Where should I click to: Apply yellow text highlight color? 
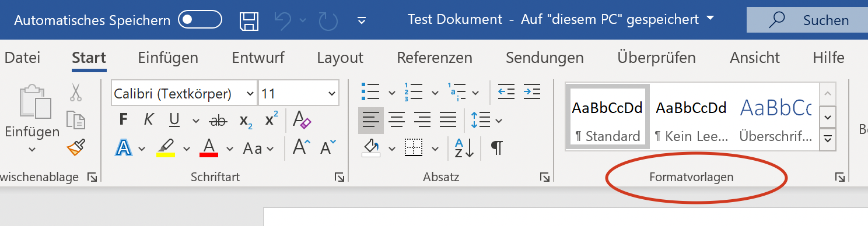(166, 147)
